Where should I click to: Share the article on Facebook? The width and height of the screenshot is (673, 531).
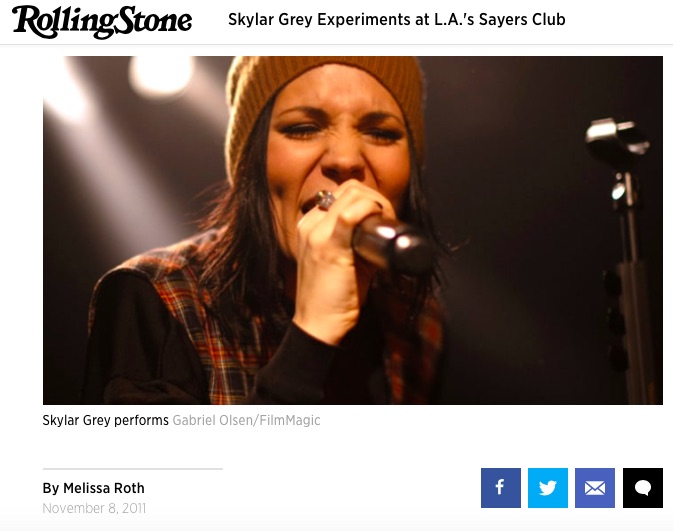(500, 488)
